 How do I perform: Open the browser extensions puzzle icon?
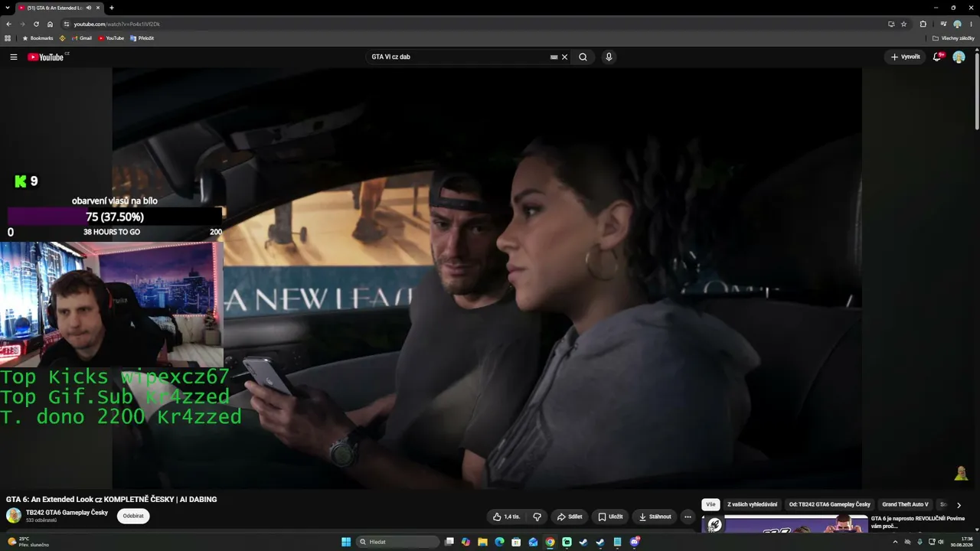pos(923,24)
